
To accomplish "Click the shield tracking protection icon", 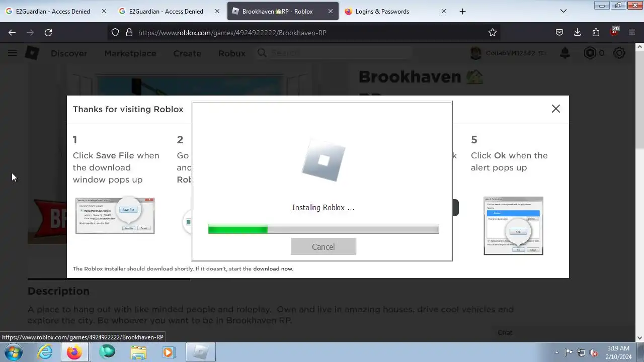I will coord(115,32).
